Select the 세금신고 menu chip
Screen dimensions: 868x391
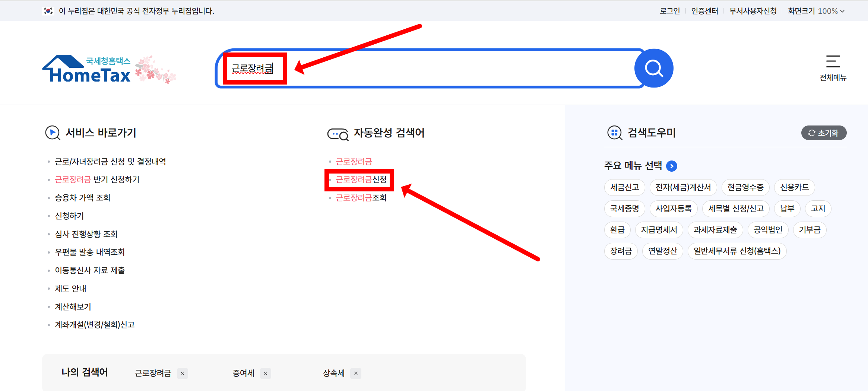pos(624,187)
